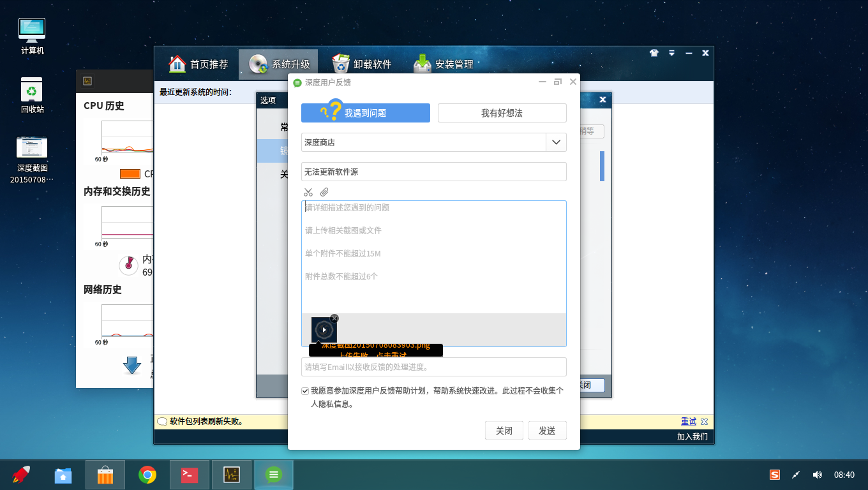Open the 安装管理 tab in Deepin Store
Viewport: 868px width, 490px height.
(x=444, y=64)
